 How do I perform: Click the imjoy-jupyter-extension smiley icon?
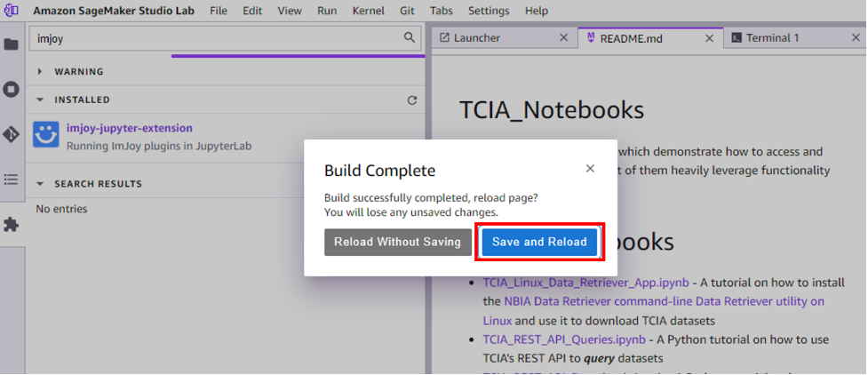(x=46, y=134)
